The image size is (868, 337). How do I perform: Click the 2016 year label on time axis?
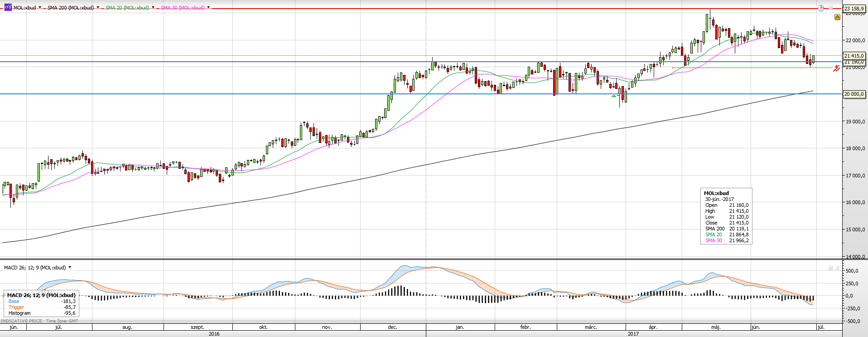tap(214, 334)
